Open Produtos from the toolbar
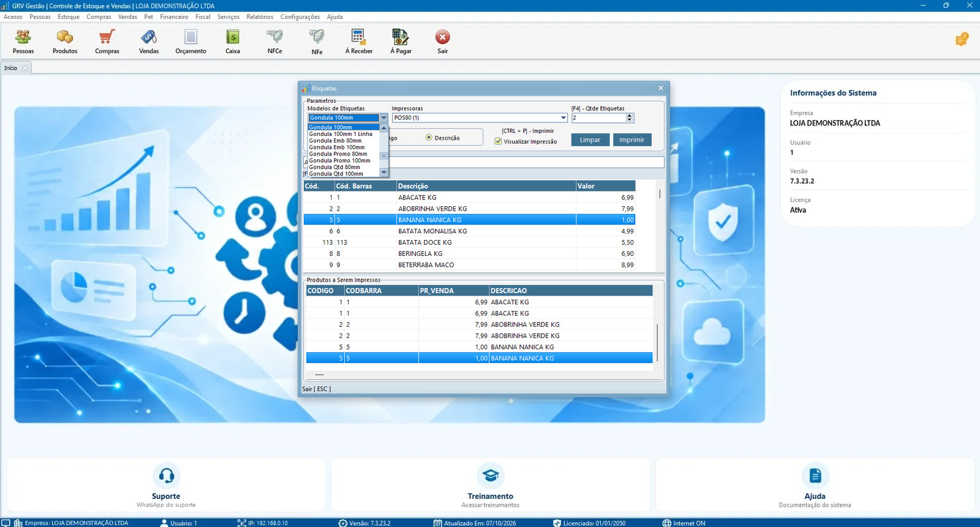The height and width of the screenshot is (527, 980). [65, 42]
